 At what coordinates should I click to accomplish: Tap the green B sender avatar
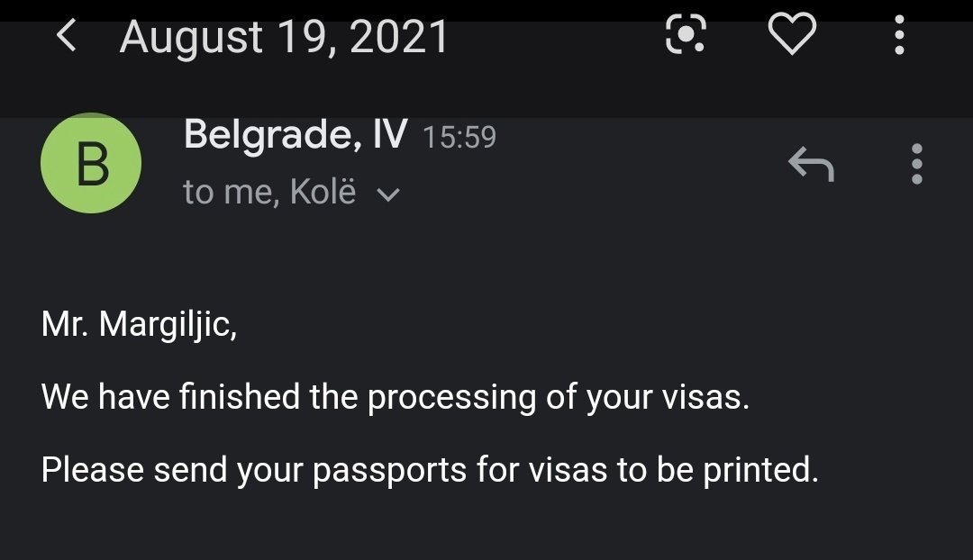tap(91, 163)
